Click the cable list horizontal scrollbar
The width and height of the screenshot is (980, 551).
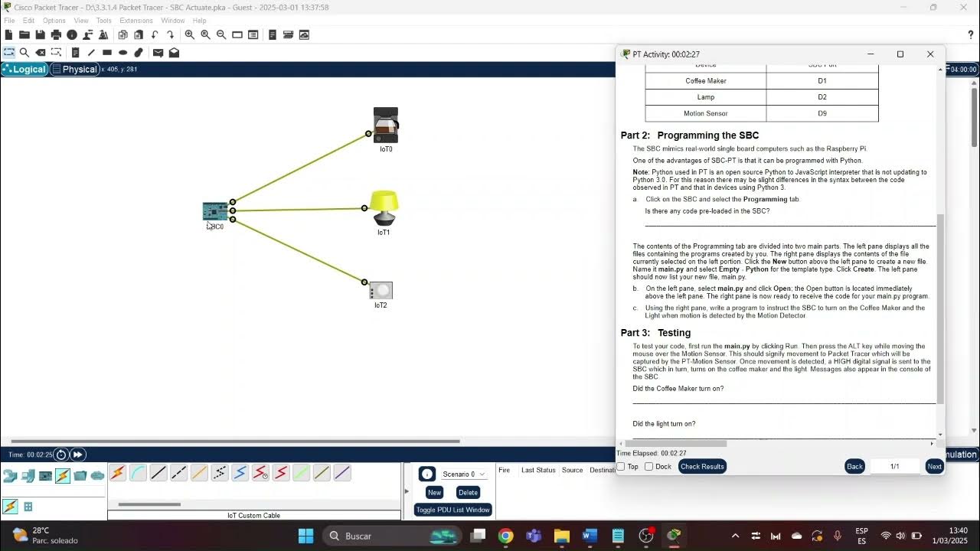(149, 504)
